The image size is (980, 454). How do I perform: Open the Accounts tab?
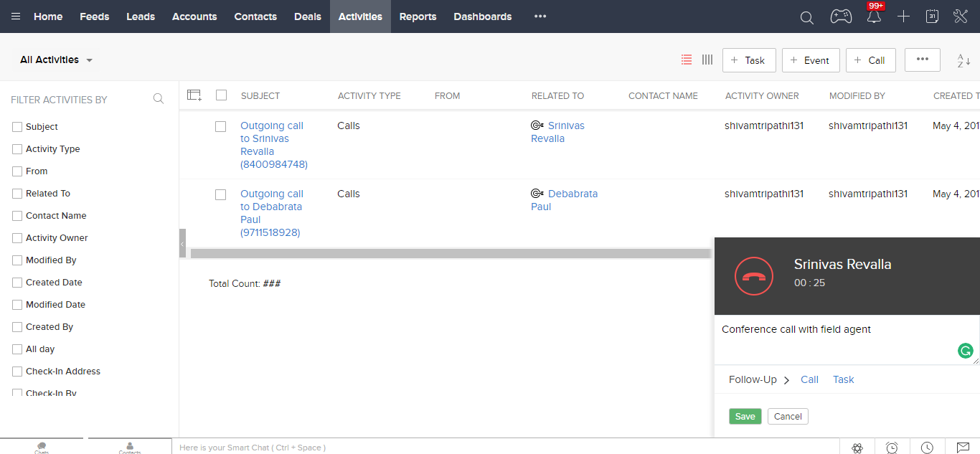194,16
